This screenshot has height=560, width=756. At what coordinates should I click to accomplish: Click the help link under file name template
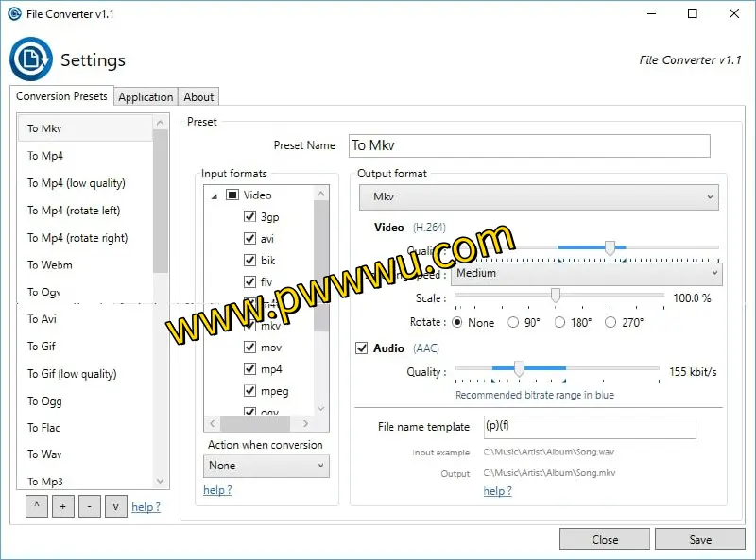(497, 491)
